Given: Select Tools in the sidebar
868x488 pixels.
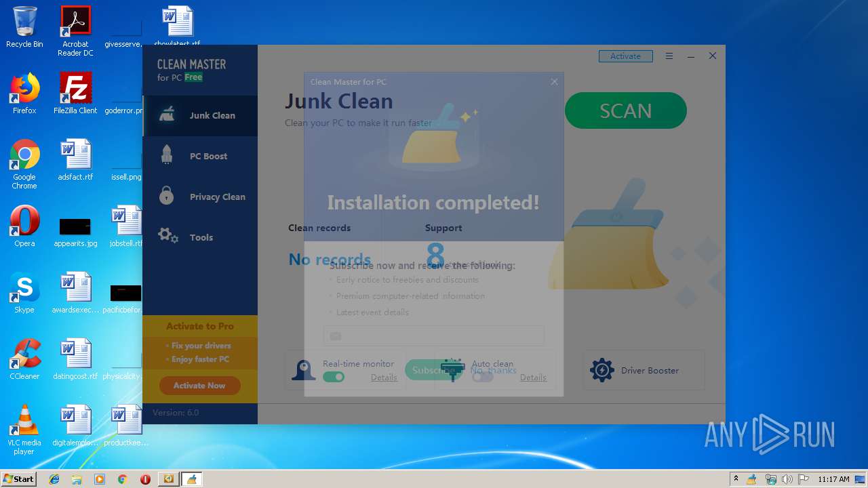Looking at the screenshot, I should coord(200,237).
